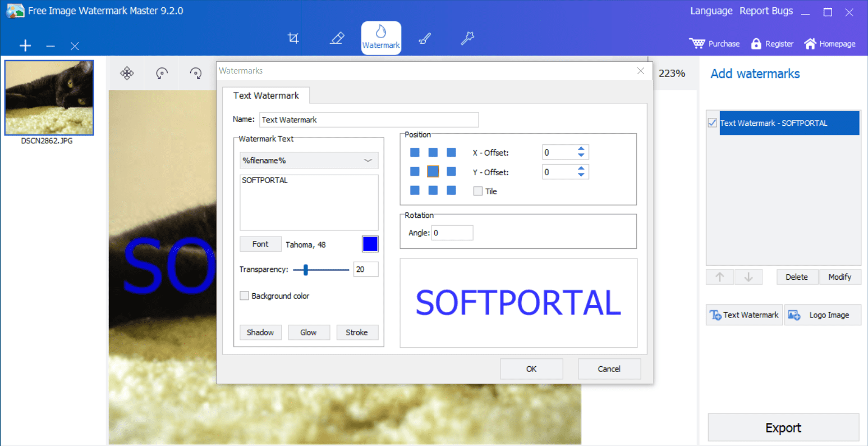Open Shadow effect settings
The image size is (868, 446).
(260, 333)
